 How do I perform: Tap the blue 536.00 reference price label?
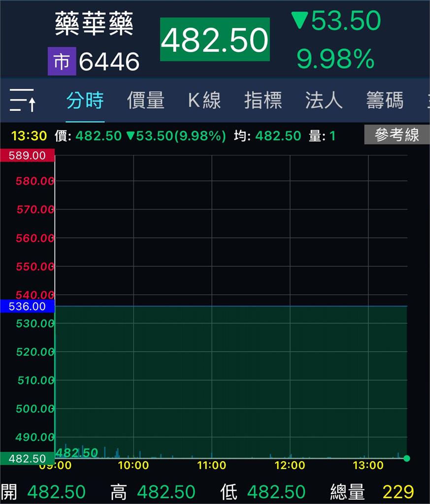click(x=28, y=306)
